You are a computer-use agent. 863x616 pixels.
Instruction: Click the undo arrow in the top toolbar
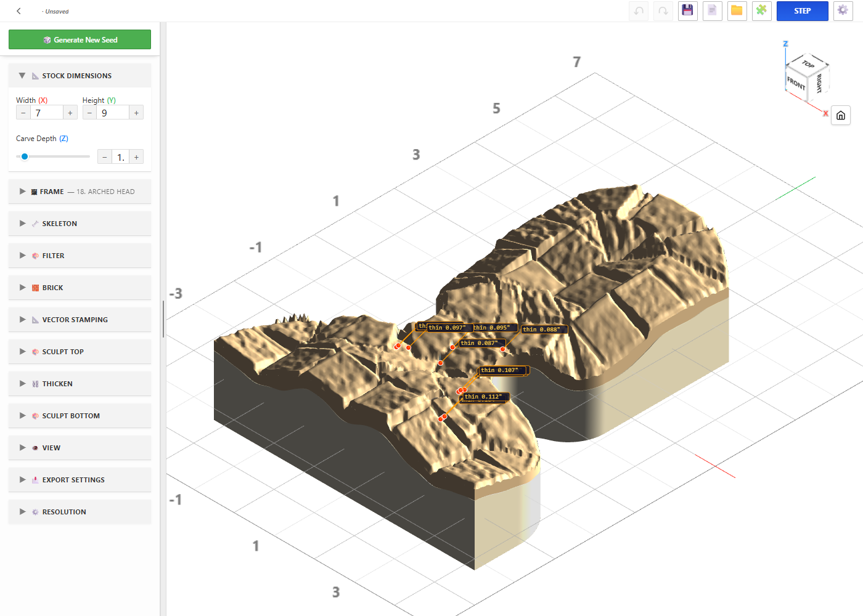click(x=639, y=11)
